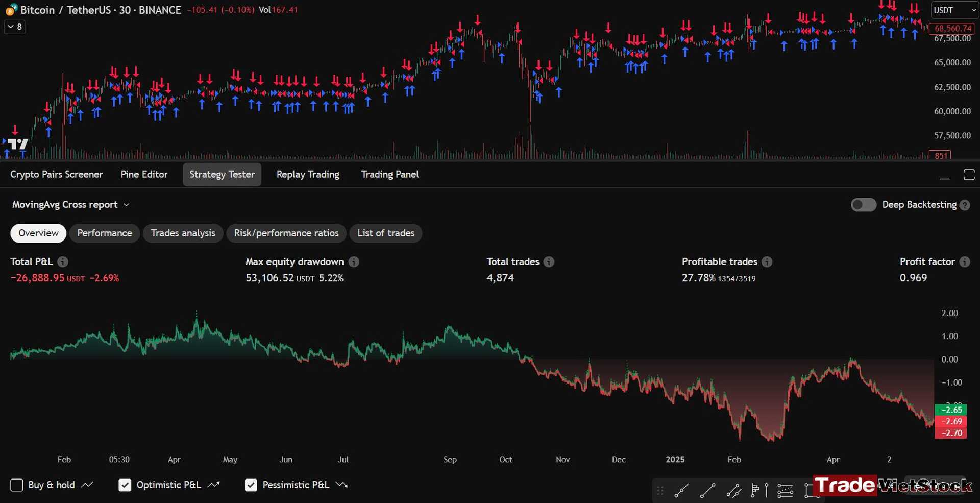Grab the drawing toolbar drag handle
This screenshot has height=503, width=980.
660,491
